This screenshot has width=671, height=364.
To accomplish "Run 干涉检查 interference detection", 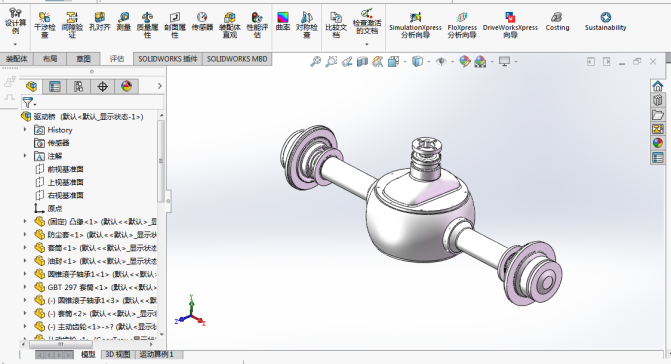I will pos(45,25).
